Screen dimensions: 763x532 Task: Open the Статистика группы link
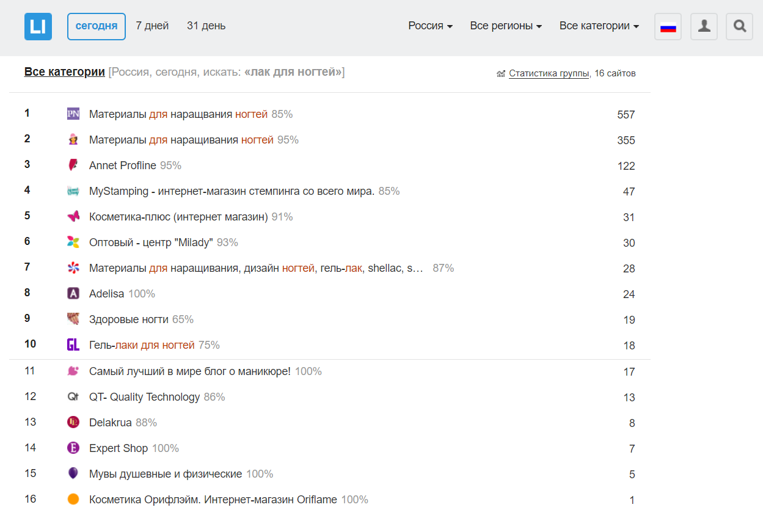[549, 73]
